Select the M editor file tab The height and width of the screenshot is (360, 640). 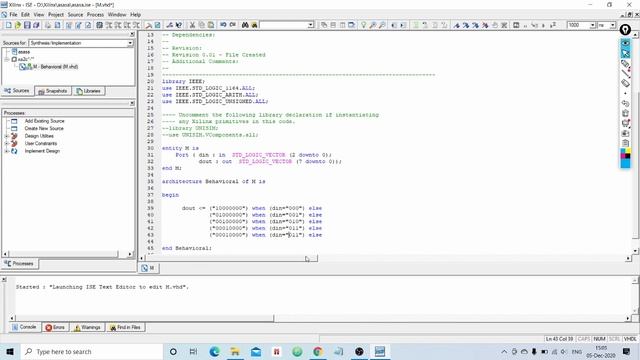click(x=148, y=268)
